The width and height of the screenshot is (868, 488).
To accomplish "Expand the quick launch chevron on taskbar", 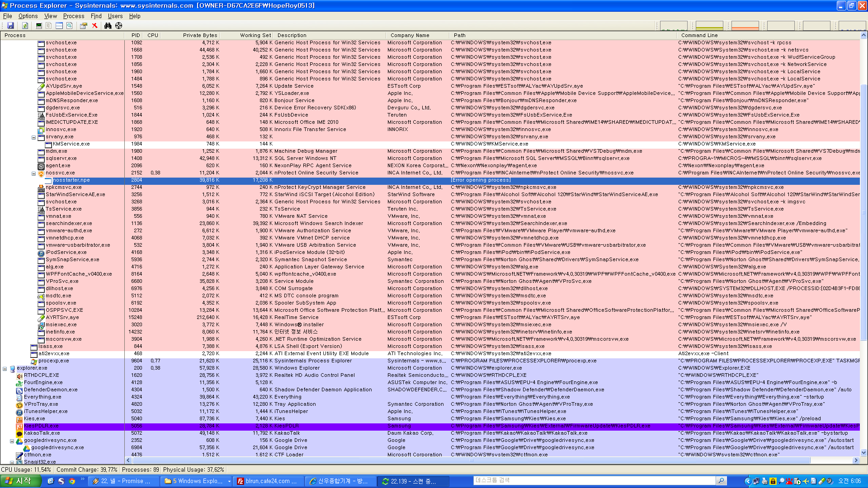I will tap(82, 479).
